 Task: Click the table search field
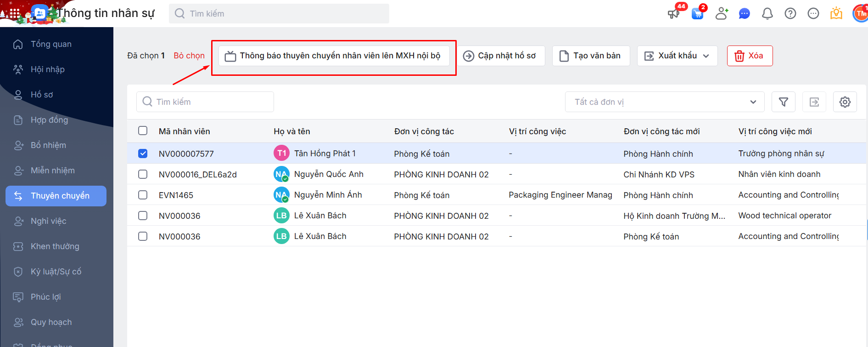pos(205,102)
